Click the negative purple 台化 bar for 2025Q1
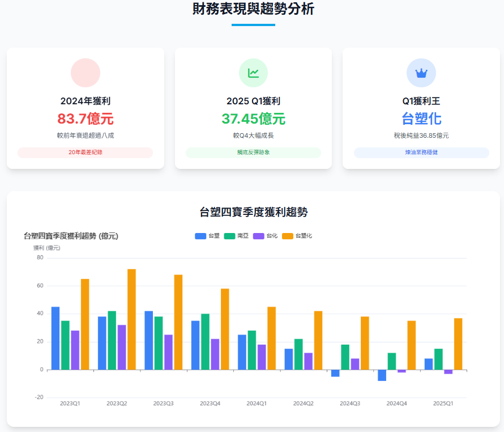Screen dimensions: 504x432 click(x=449, y=372)
